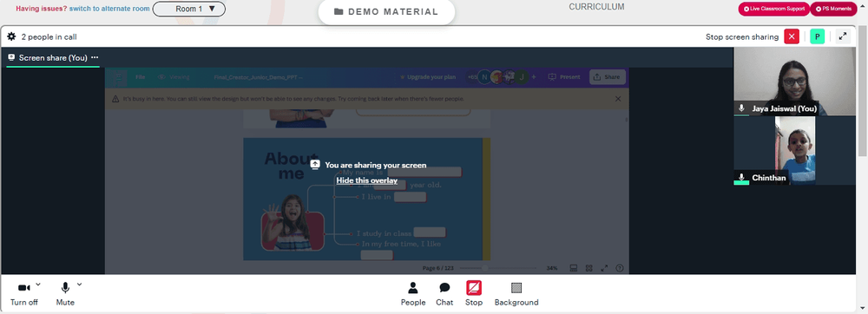Screen dimensions: 868x314
Task: Select the Screen share (You) tab
Action: [x=53, y=57]
